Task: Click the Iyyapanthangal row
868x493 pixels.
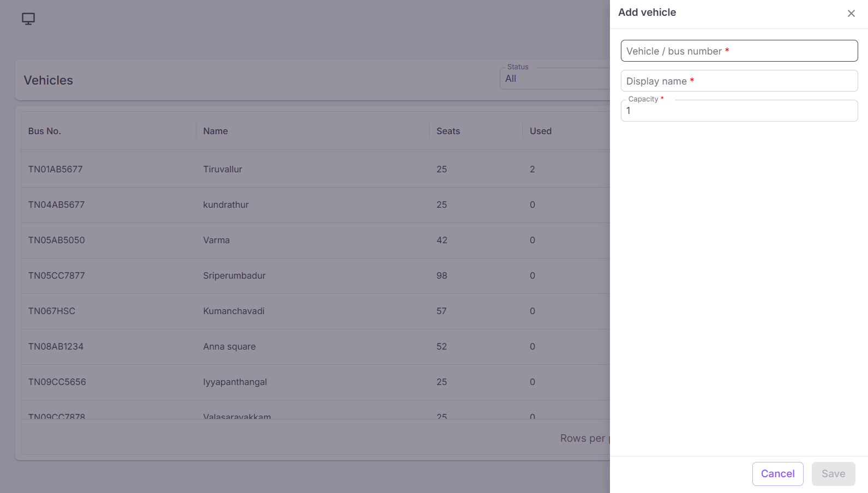Action: [315, 382]
